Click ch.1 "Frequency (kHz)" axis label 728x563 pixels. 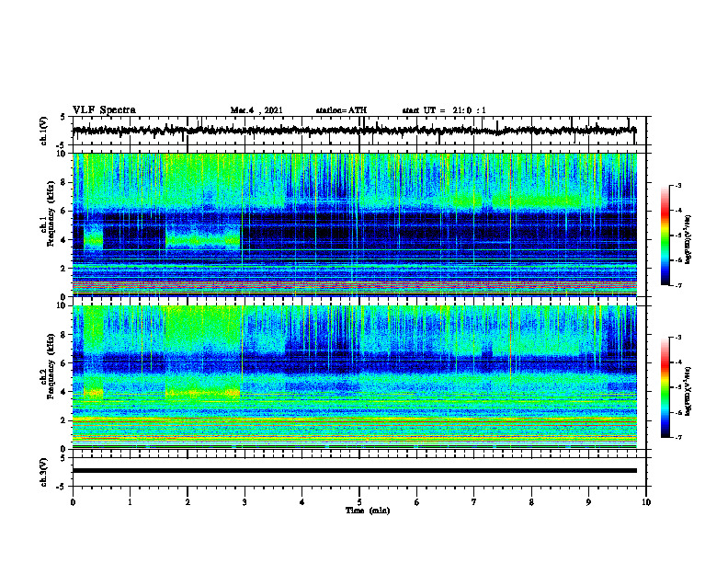[51, 214]
